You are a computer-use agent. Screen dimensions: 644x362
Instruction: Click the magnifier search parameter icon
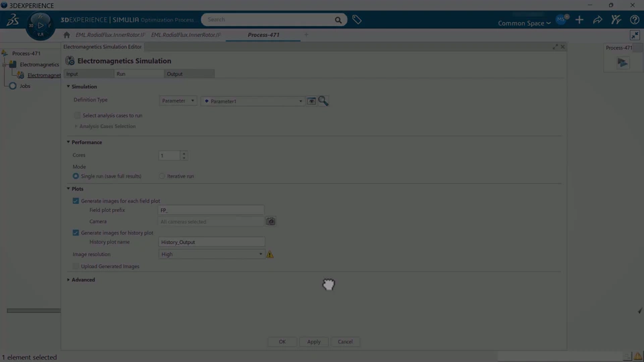point(323,101)
